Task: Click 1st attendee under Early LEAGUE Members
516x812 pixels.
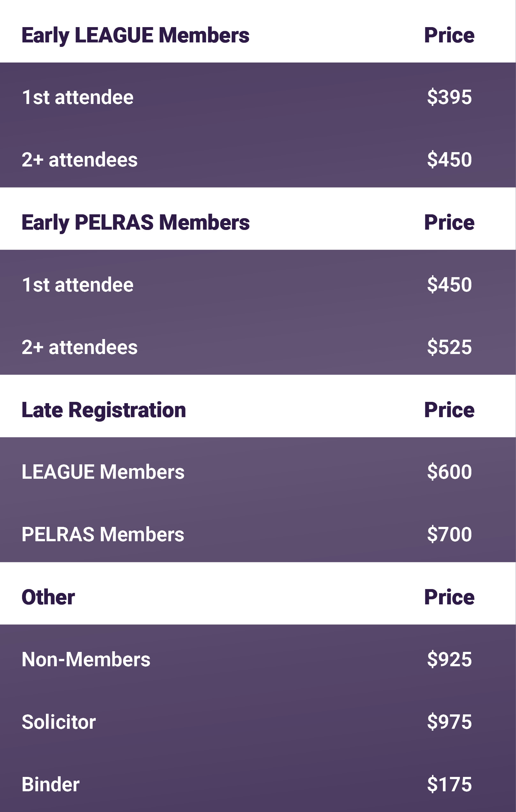Action: point(78,98)
